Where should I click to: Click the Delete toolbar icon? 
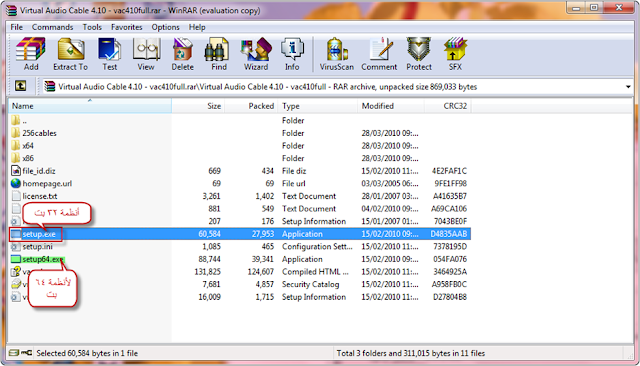182,54
